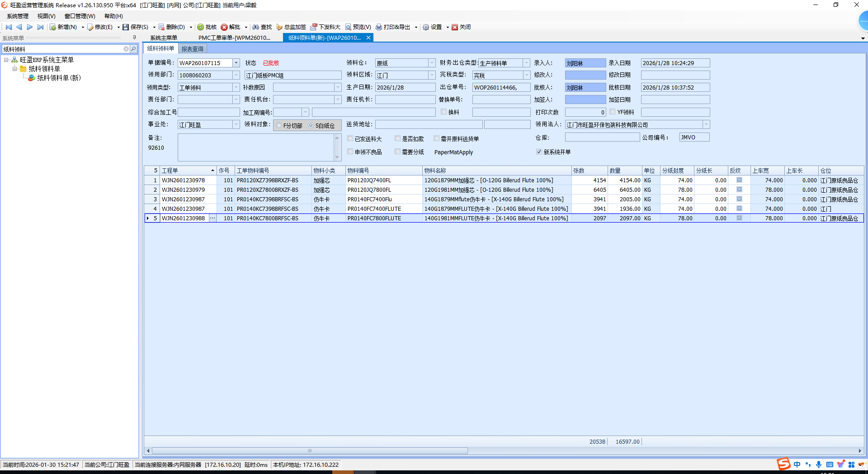The height and width of the screenshot is (474, 868).
Task: Click the 预览(V) preview toolbar icon
Action: click(348, 27)
